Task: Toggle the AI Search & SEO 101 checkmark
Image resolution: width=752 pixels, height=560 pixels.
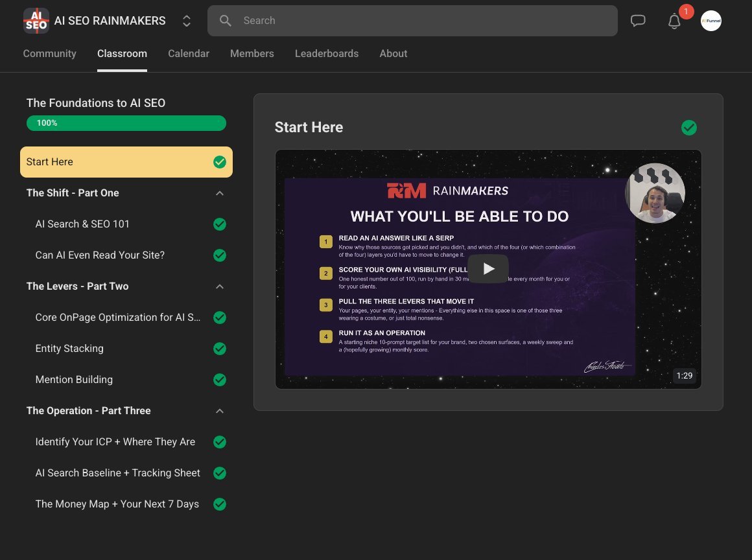Action: 220,224
